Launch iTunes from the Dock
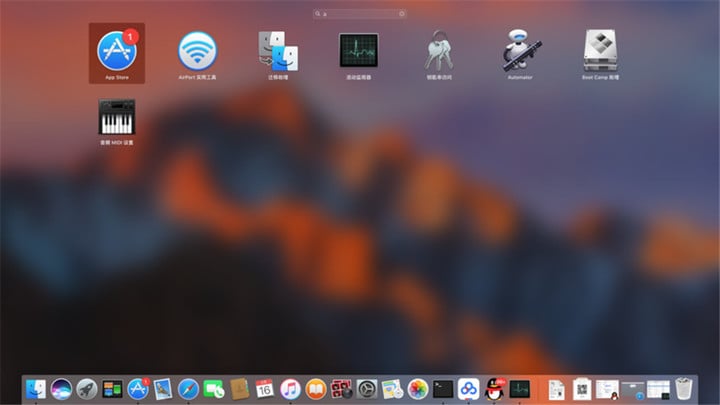 coord(290,389)
